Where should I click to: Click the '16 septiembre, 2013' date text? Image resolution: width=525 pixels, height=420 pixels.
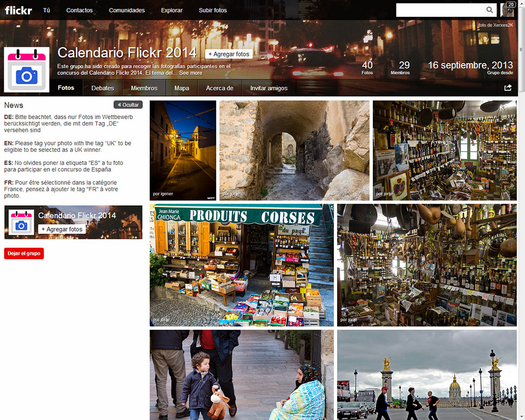point(470,65)
